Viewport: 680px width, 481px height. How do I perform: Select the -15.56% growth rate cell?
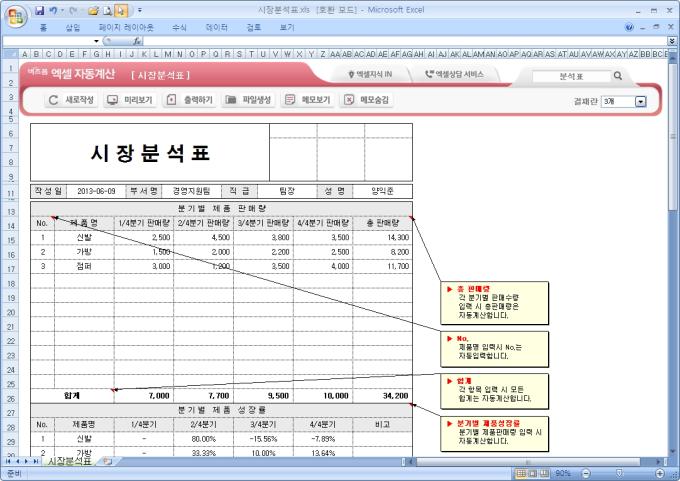(263, 439)
